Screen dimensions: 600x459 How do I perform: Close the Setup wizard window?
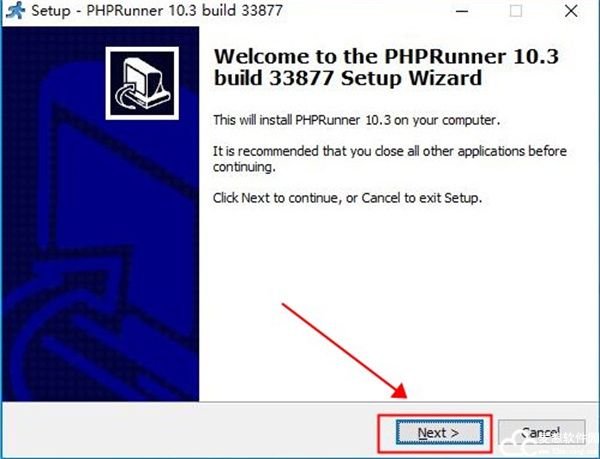571,11
